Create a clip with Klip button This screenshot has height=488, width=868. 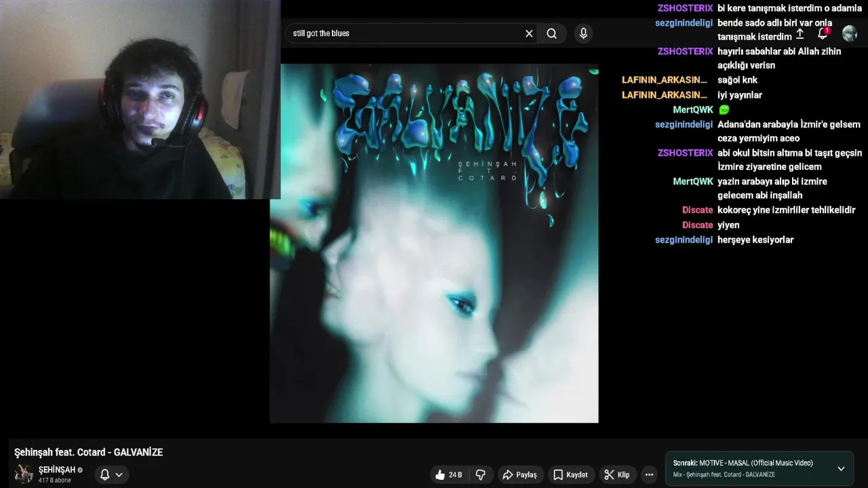tap(617, 474)
